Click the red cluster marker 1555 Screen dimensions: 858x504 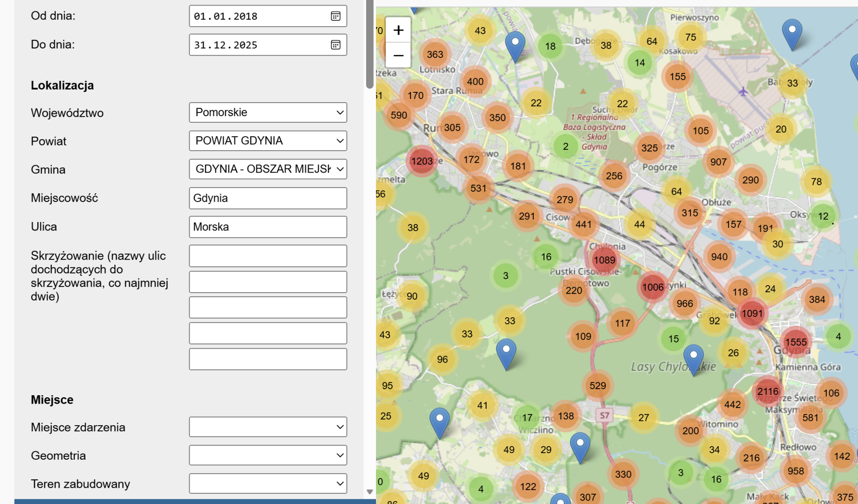click(795, 342)
